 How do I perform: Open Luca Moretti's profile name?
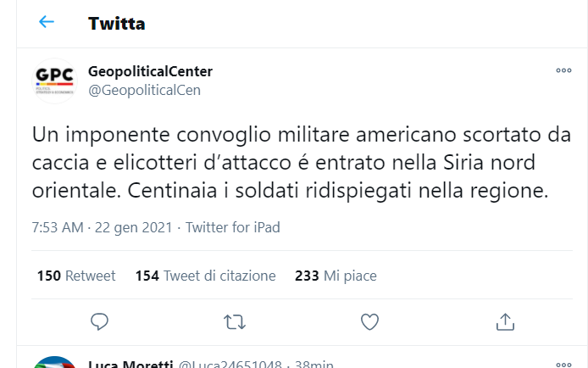pos(129,365)
